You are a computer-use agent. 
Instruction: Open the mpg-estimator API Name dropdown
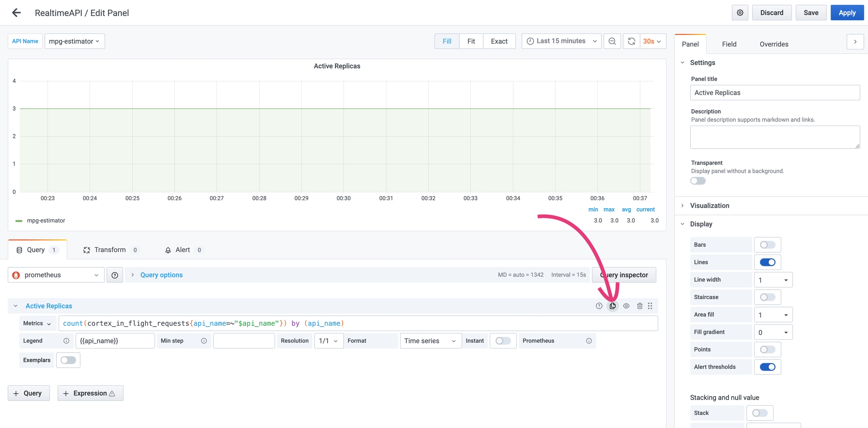click(x=75, y=41)
